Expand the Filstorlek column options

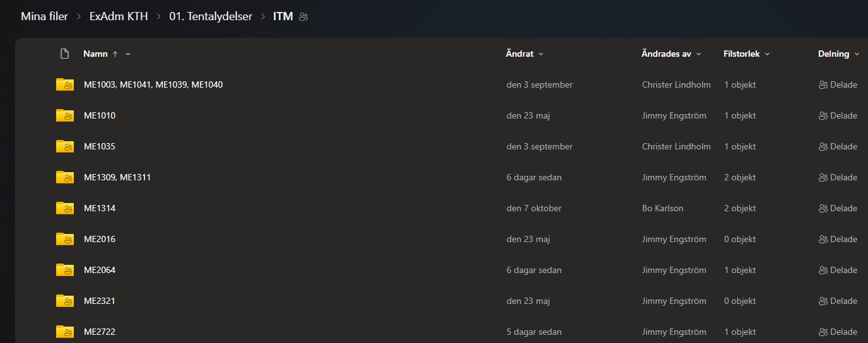[768, 54]
